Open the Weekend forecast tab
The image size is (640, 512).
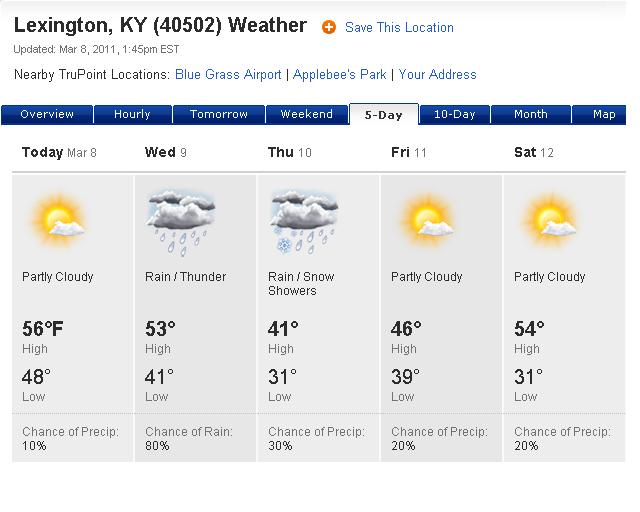click(306, 115)
